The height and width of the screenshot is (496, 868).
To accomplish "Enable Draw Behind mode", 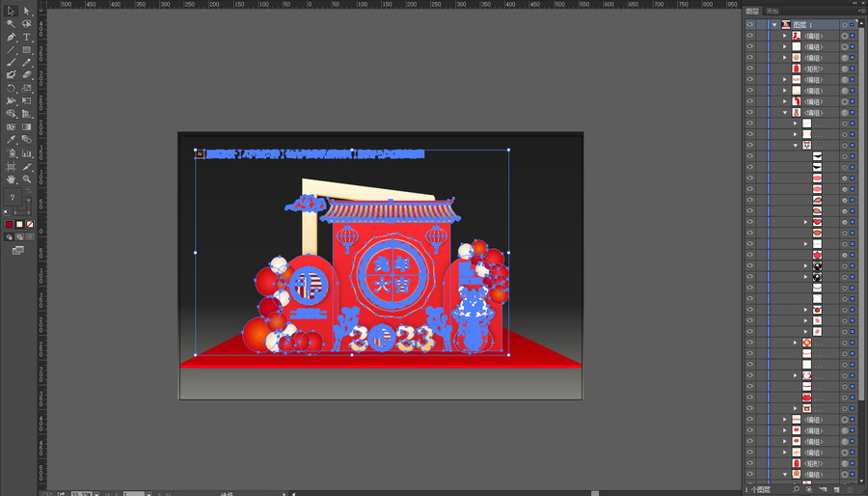I will [19, 237].
